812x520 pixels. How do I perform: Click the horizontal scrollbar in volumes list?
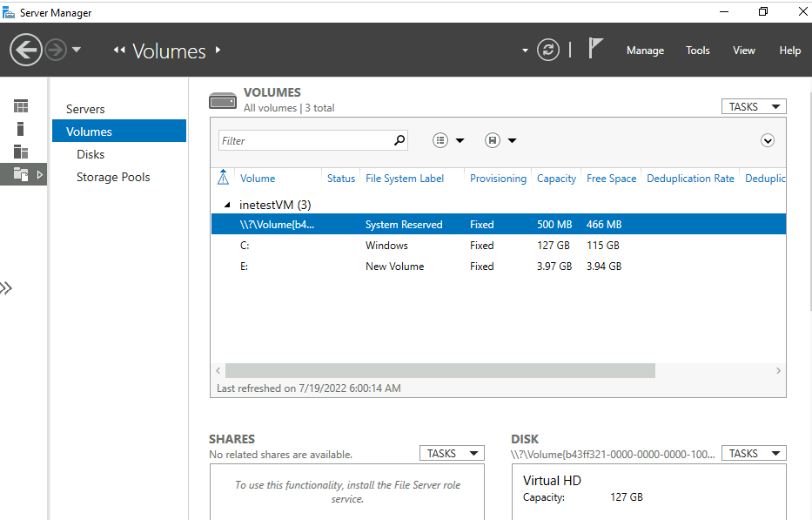pos(440,370)
